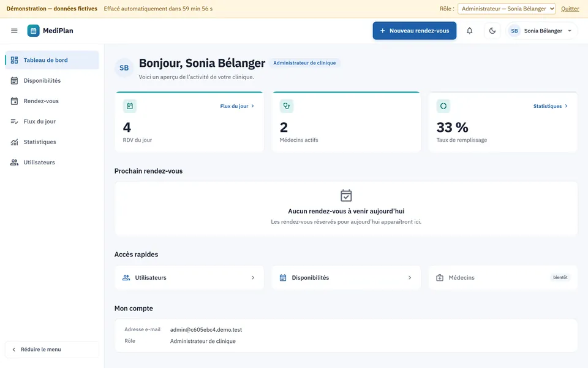This screenshot has width=588, height=368.
Task: Select Tableau de bord in sidebar
Action: pyautogui.click(x=52, y=60)
